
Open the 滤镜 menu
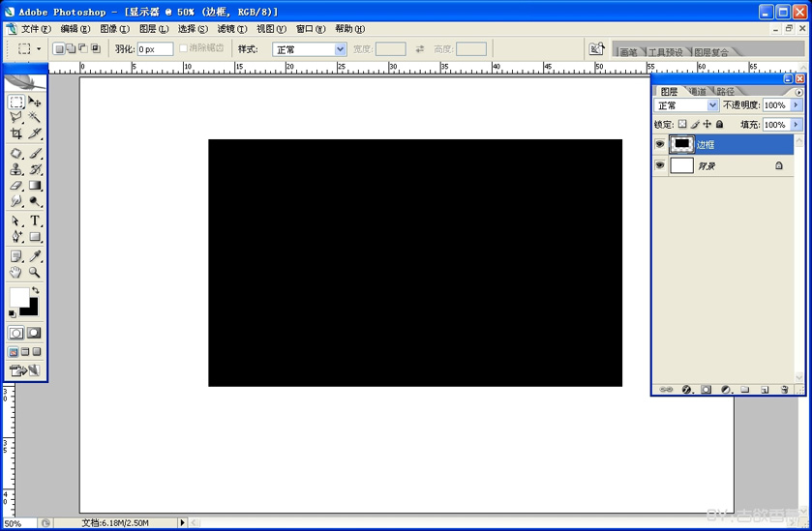(232, 29)
